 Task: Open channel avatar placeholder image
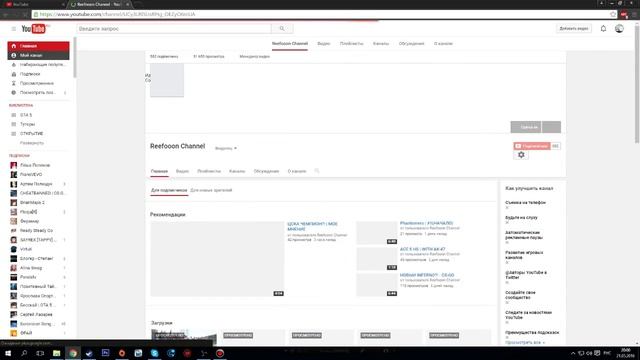(x=167, y=80)
